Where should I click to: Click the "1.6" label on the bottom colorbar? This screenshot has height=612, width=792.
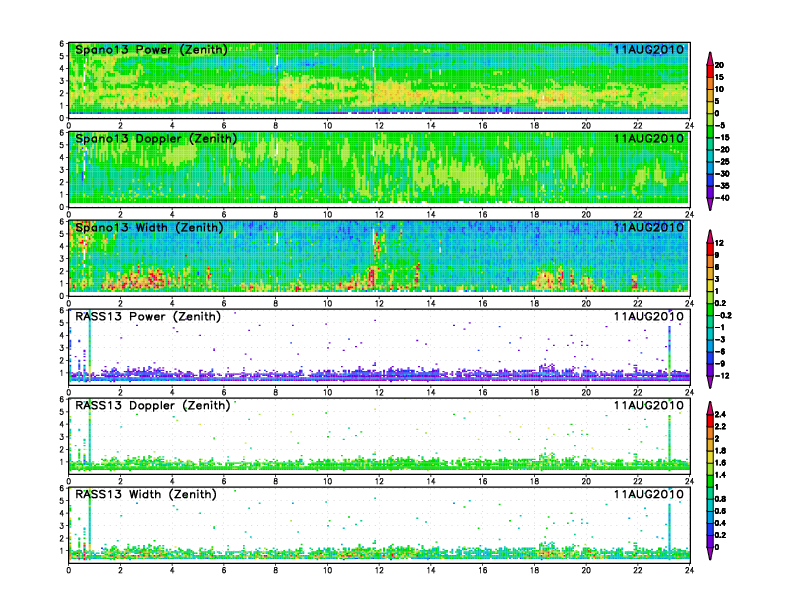[720, 463]
